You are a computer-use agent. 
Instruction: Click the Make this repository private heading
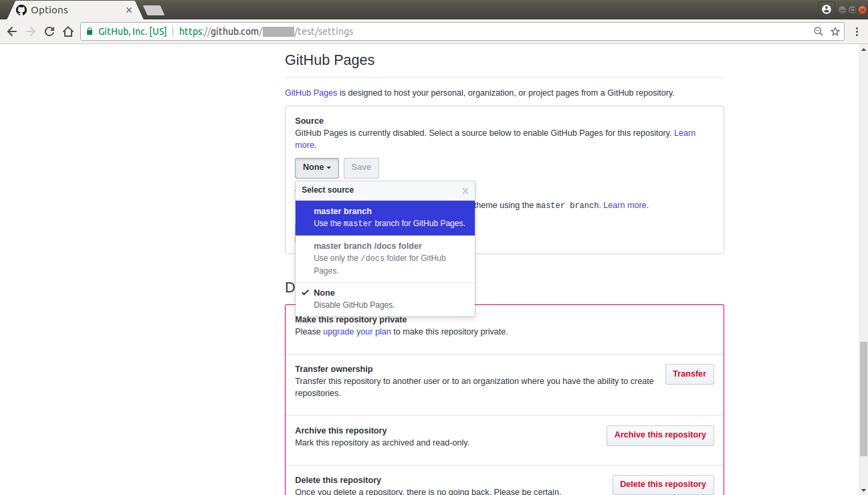pyautogui.click(x=351, y=320)
